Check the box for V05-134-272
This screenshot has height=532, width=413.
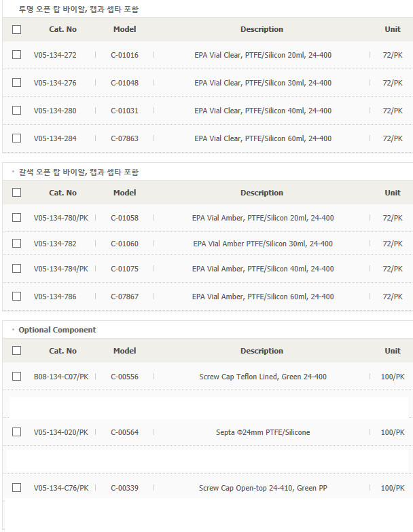pyautogui.click(x=16, y=54)
